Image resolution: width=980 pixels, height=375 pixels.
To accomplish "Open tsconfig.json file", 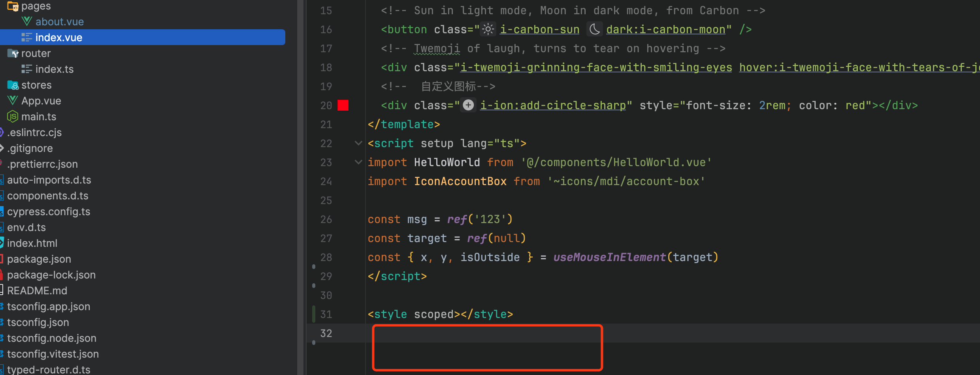I will coord(38,322).
